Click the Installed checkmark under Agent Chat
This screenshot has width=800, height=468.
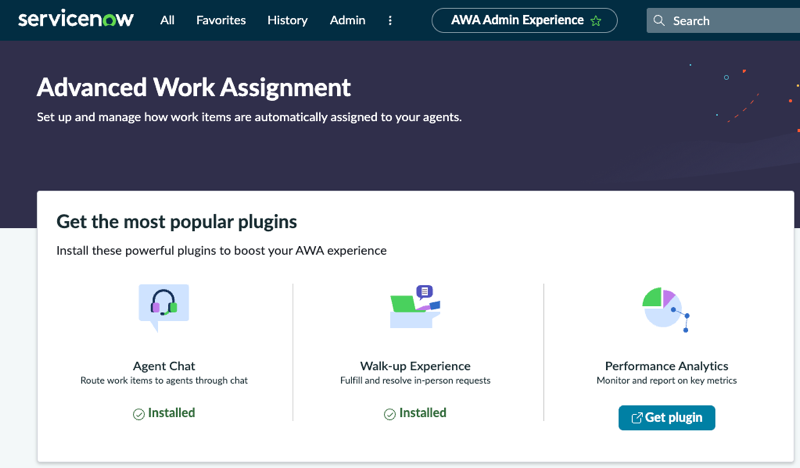pos(139,414)
